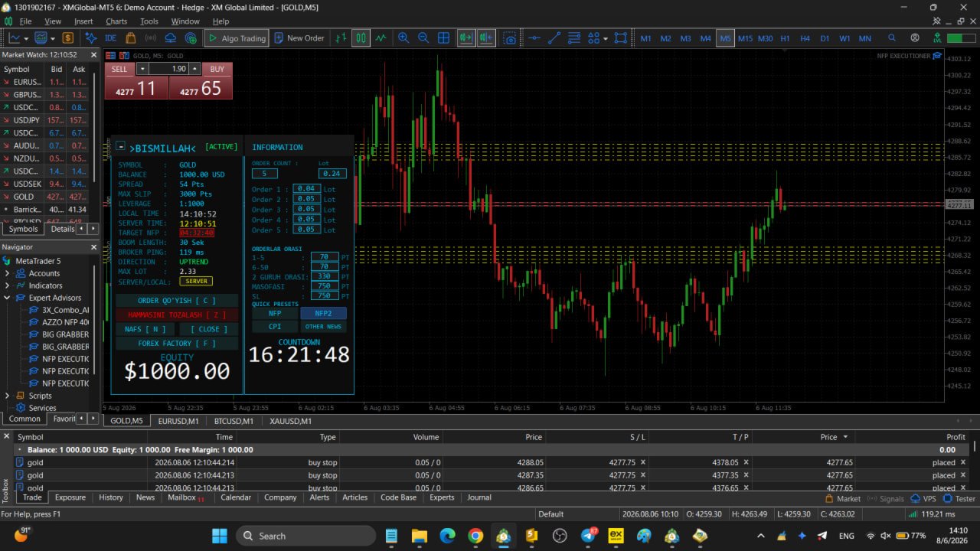Open the VPS shortcut in Toolbox
This screenshot has width=980, height=551.
[923, 498]
